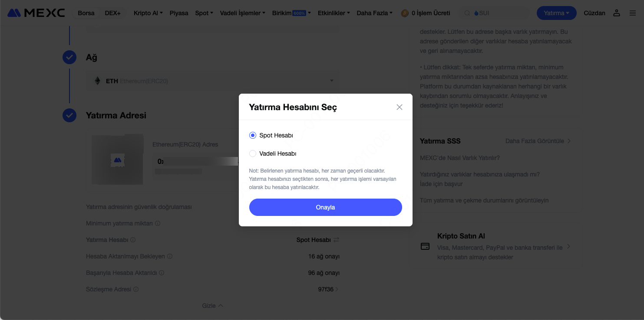This screenshot has height=320, width=644.
Task: Confirm selection with Onayla button
Action: [x=326, y=207]
